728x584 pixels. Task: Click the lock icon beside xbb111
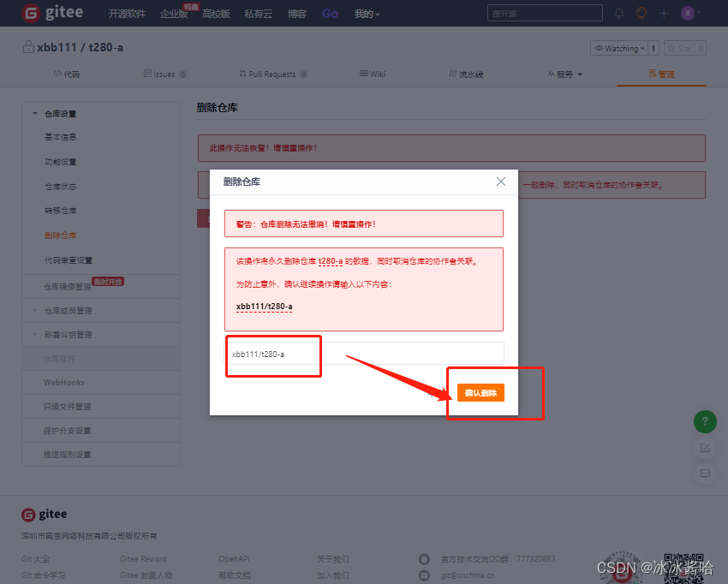(x=28, y=47)
